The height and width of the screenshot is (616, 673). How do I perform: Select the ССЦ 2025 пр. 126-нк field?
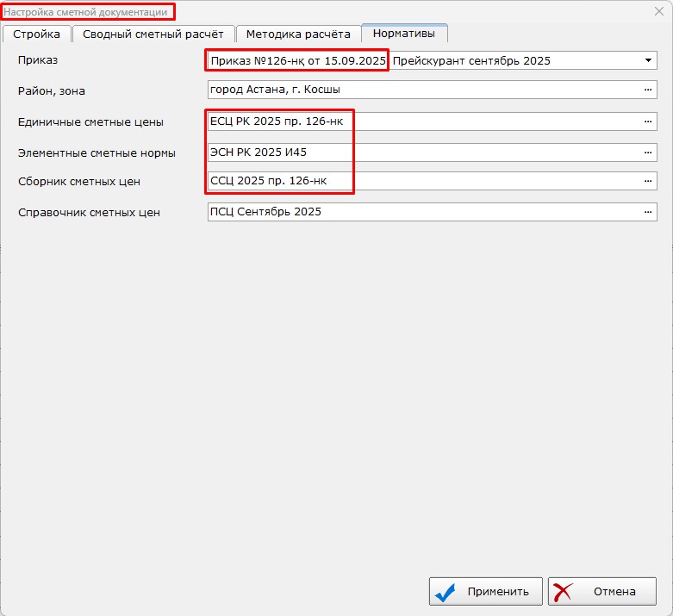point(422,182)
